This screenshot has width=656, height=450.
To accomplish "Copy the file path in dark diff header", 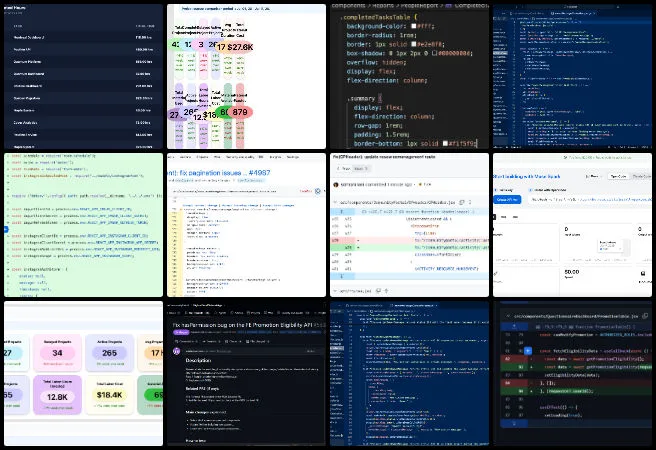I will [x=645, y=316].
